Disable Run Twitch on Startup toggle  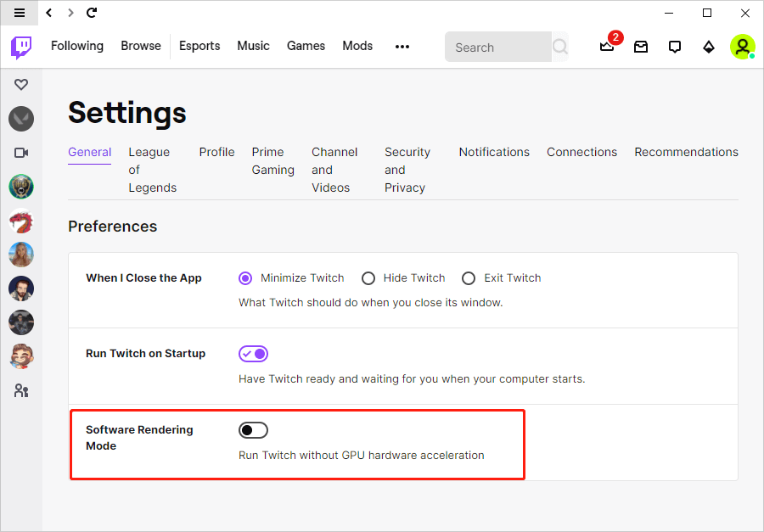point(253,354)
